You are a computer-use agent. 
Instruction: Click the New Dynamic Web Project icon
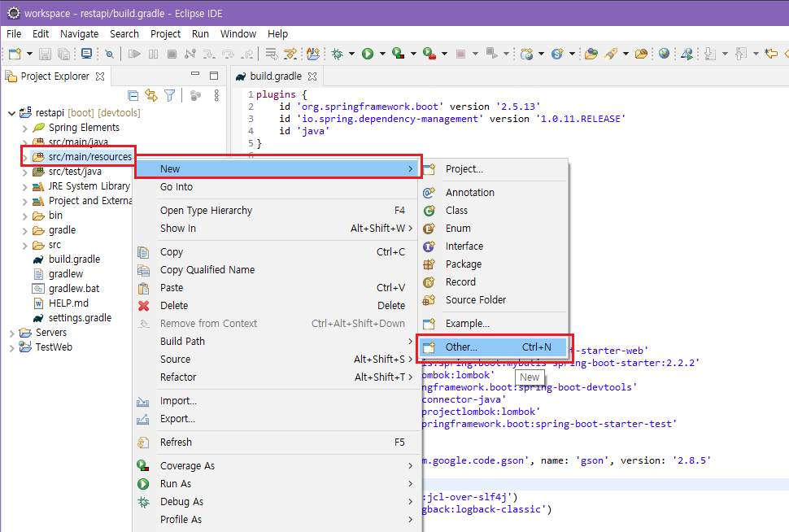(527, 54)
